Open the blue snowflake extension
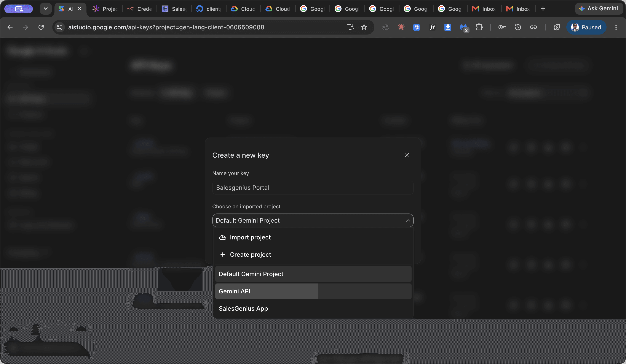 point(417,27)
